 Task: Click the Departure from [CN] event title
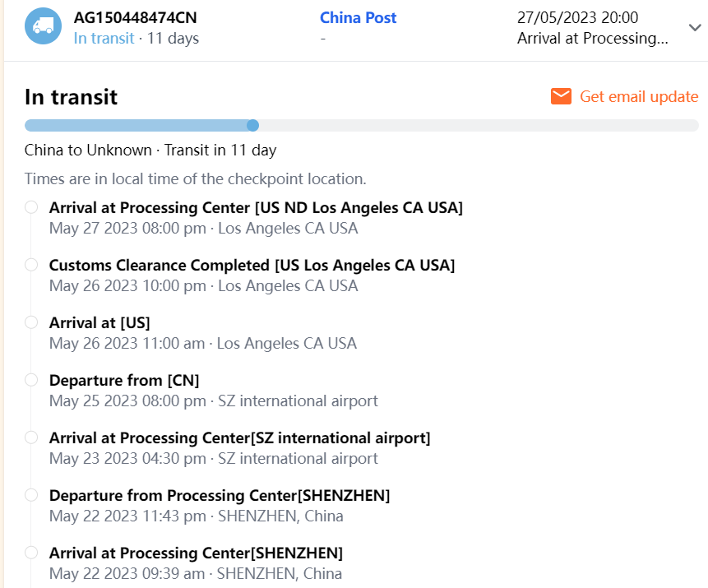pos(124,381)
